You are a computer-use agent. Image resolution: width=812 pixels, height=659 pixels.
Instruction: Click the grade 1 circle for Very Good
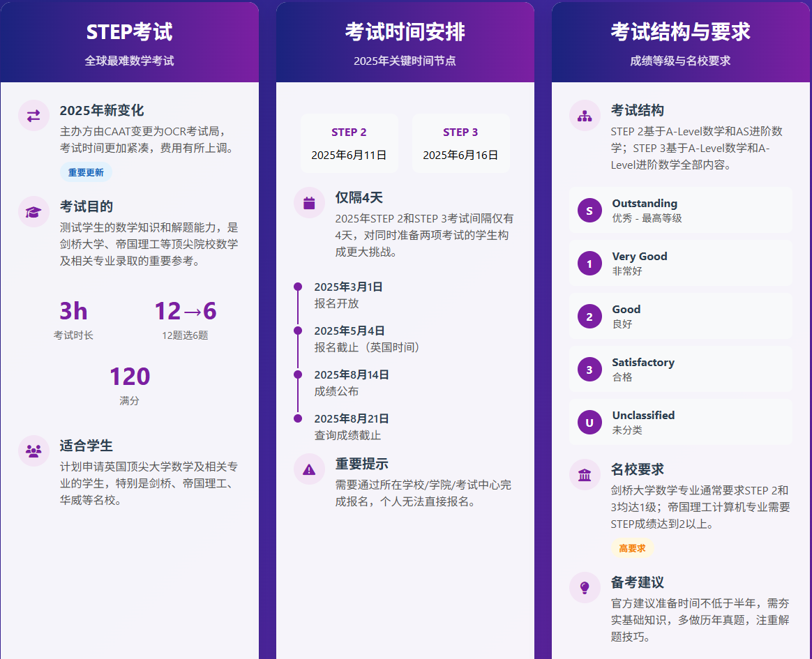589,264
